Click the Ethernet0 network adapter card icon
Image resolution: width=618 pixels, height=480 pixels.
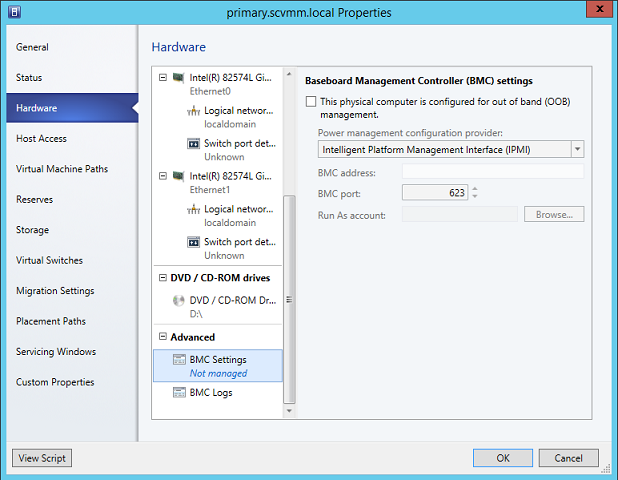pos(180,78)
